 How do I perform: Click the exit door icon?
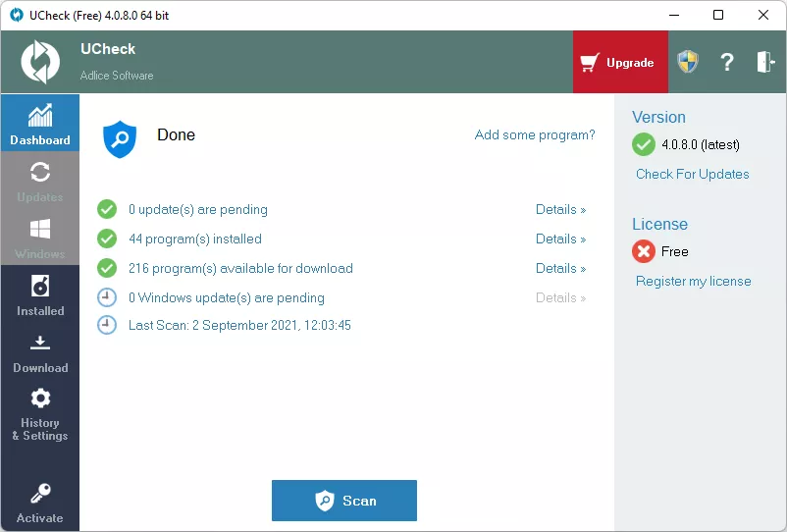pos(765,63)
